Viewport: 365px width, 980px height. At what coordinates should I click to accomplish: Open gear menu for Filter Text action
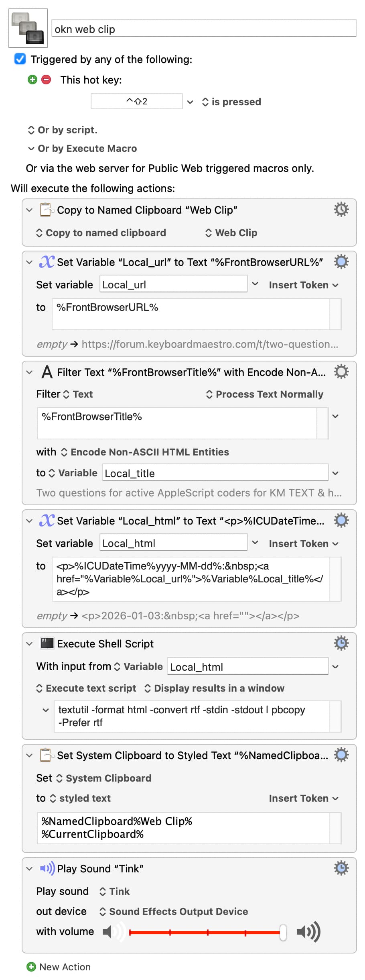pos(341,372)
